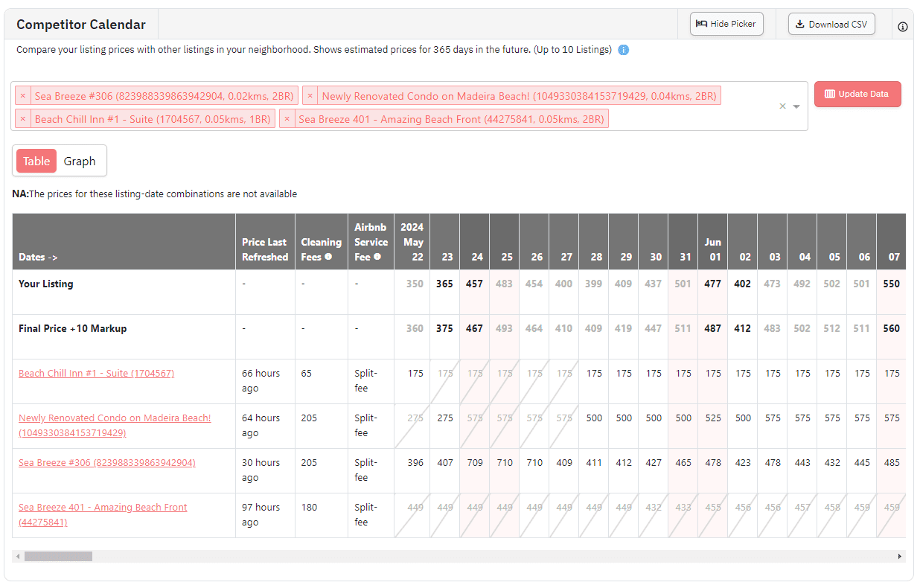The image size is (920, 588).
Task: Download the calendar as CSV
Action: (831, 24)
